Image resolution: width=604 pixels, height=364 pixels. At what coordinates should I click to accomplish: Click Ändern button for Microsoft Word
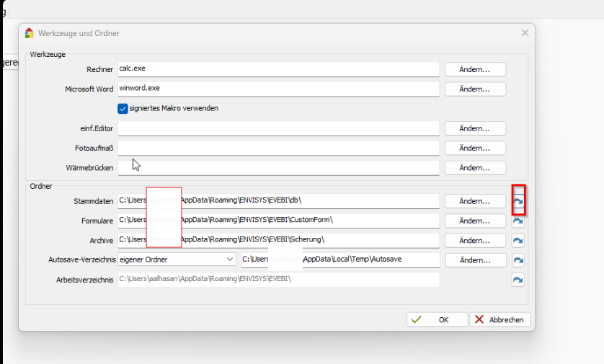[475, 89]
